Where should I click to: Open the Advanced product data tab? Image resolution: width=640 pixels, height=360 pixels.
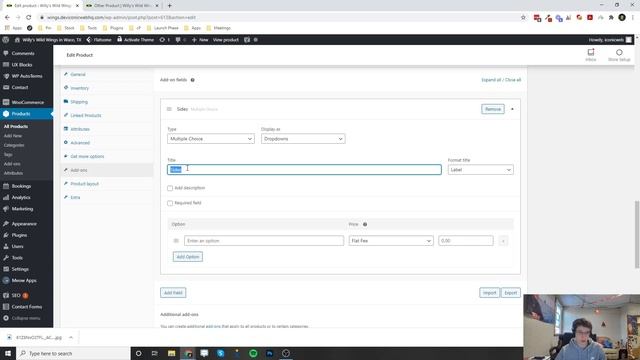[x=80, y=143]
